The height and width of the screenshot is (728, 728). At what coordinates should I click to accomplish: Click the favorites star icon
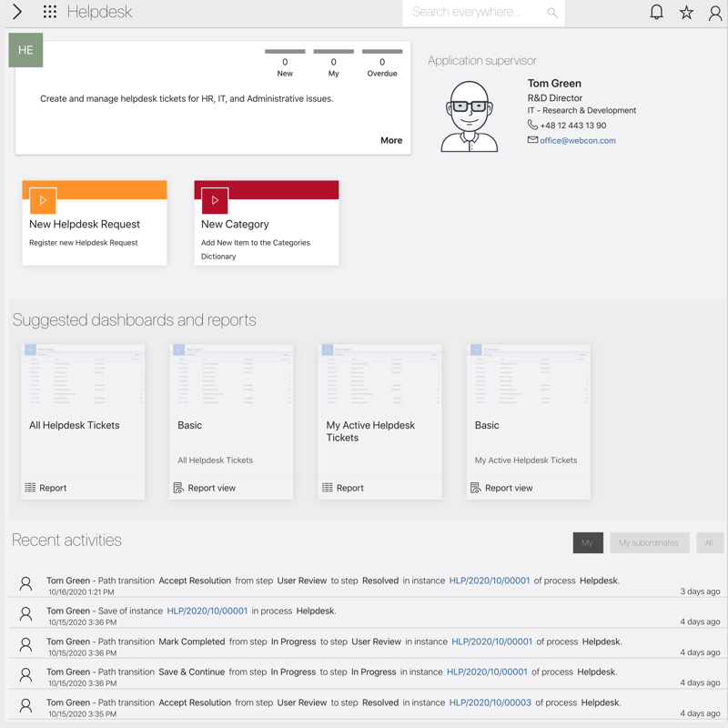686,13
